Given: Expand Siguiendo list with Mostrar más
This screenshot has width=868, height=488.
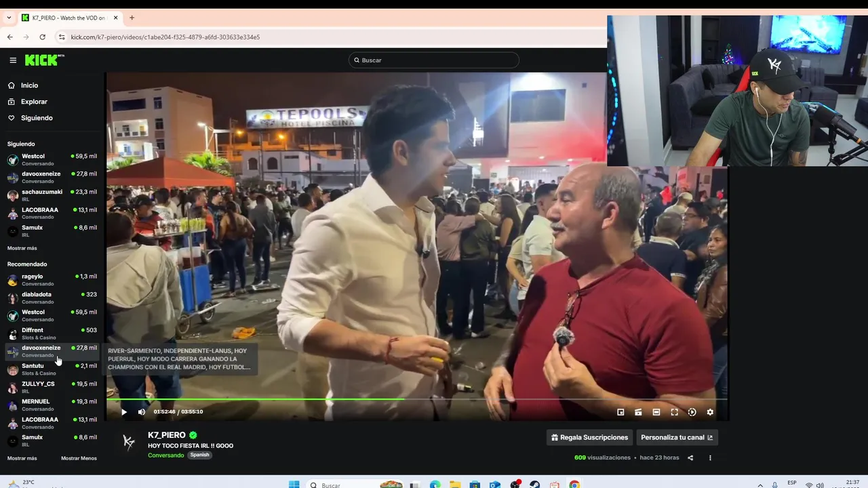Looking at the screenshot, I should pyautogui.click(x=22, y=248).
